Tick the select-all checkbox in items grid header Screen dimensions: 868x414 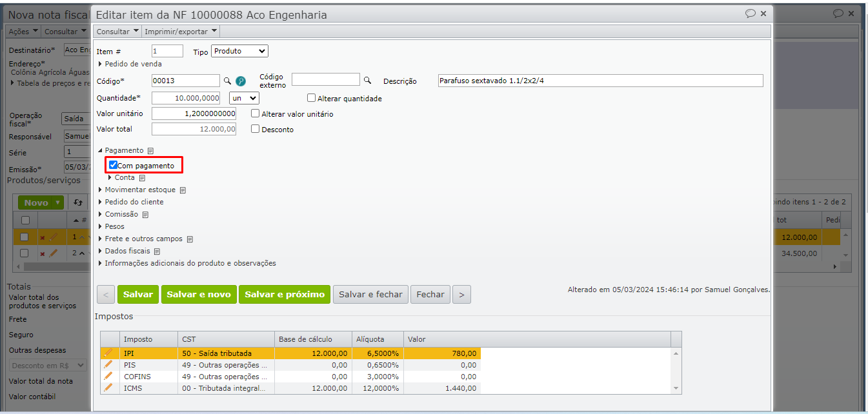[26, 220]
